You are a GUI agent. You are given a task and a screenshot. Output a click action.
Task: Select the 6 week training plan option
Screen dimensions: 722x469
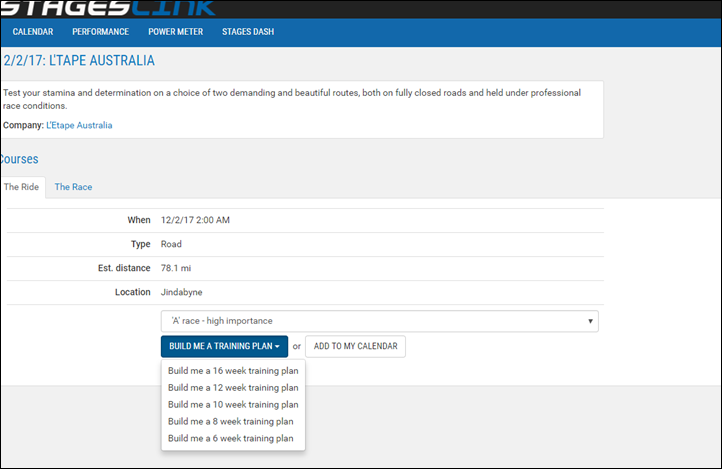(230, 438)
